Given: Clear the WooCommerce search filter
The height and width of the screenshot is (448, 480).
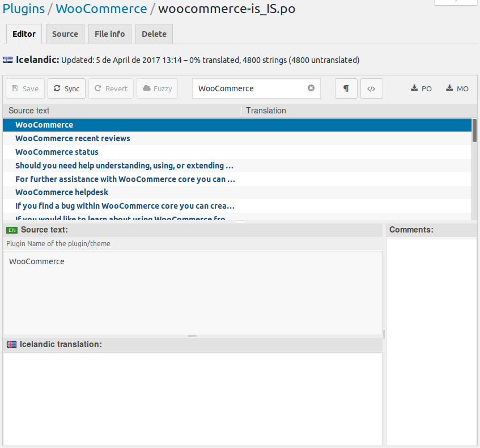Looking at the screenshot, I should click(x=311, y=88).
